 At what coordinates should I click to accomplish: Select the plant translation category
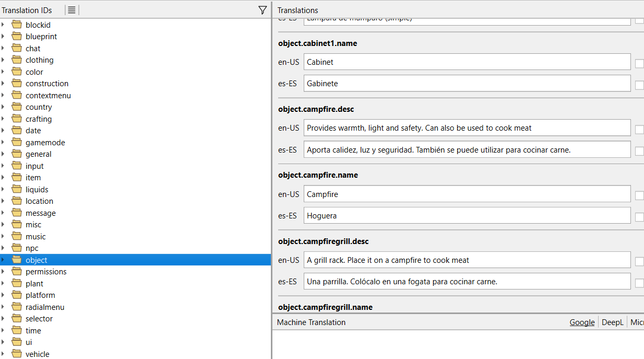pyautogui.click(x=34, y=283)
